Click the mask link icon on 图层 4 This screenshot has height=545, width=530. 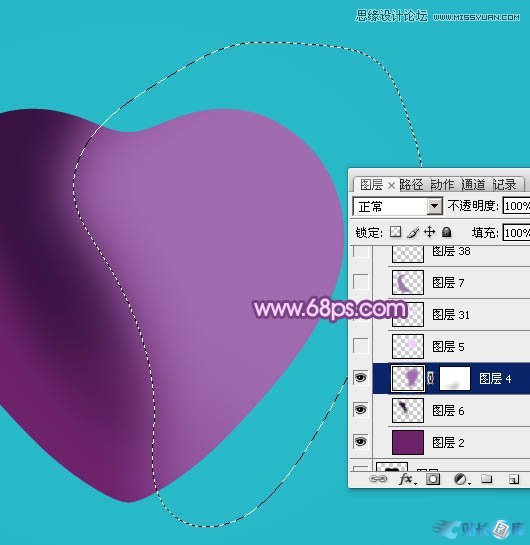click(431, 378)
